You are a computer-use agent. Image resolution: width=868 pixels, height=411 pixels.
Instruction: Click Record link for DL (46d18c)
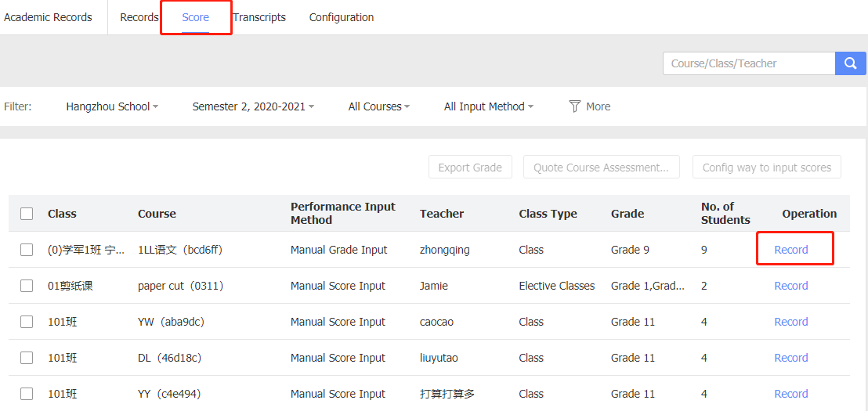tap(791, 358)
